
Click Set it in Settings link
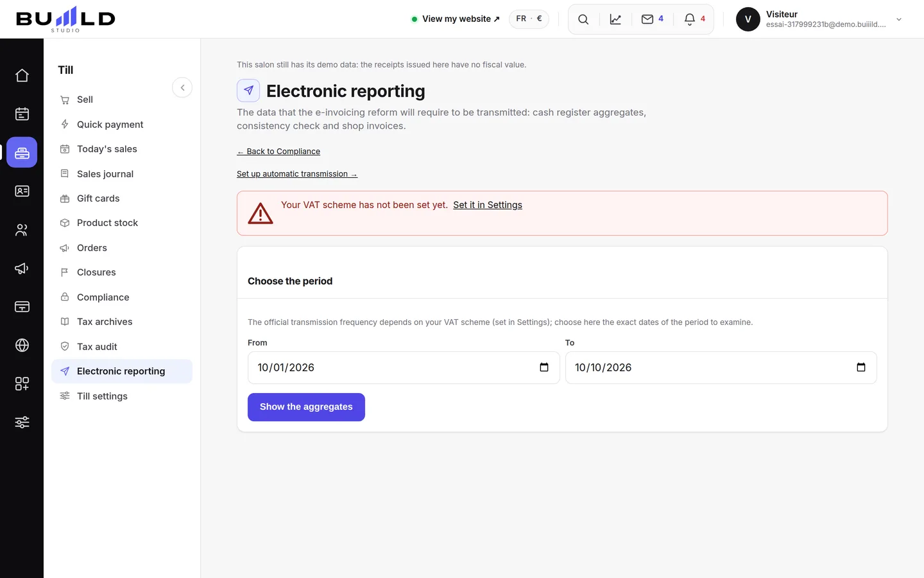(488, 205)
